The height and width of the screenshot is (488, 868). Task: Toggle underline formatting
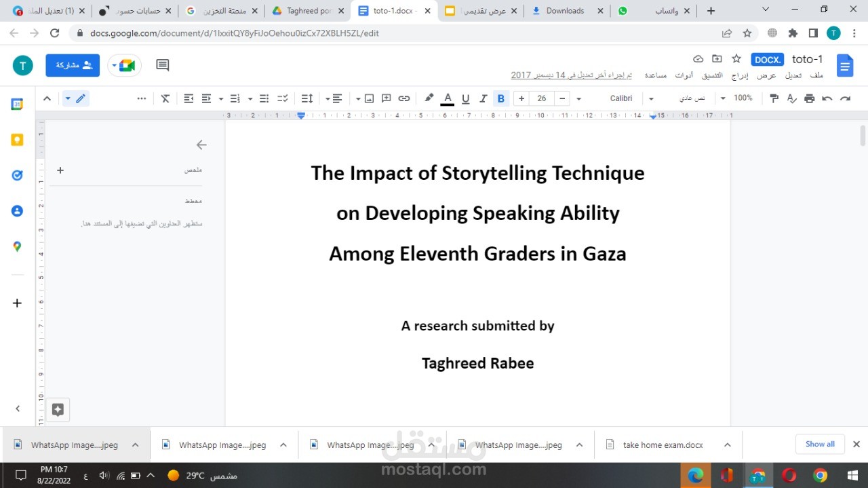[x=465, y=98]
